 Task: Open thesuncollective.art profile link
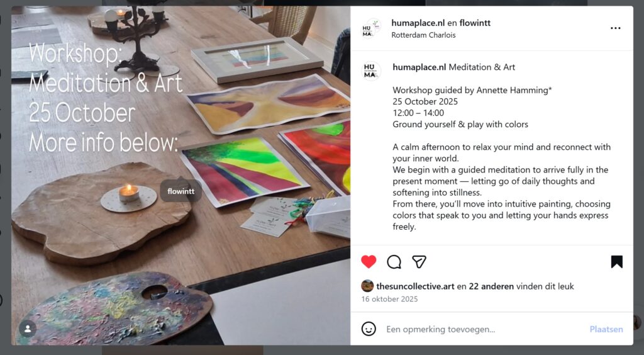point(415,286)
